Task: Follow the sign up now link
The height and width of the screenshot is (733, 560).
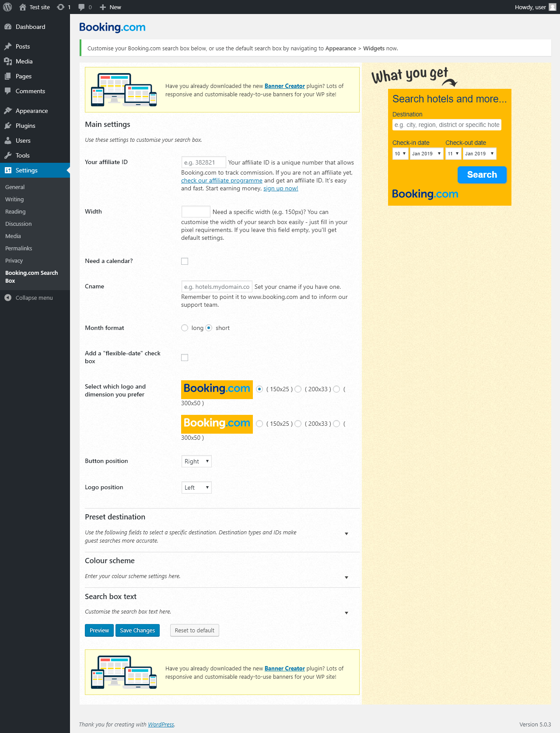Action: point(280,188)
